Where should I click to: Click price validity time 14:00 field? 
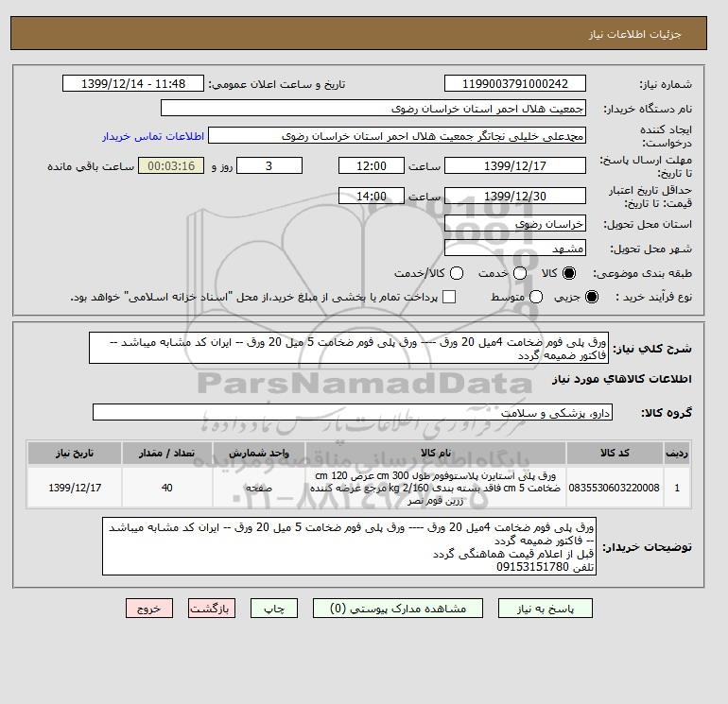point(372,196)
